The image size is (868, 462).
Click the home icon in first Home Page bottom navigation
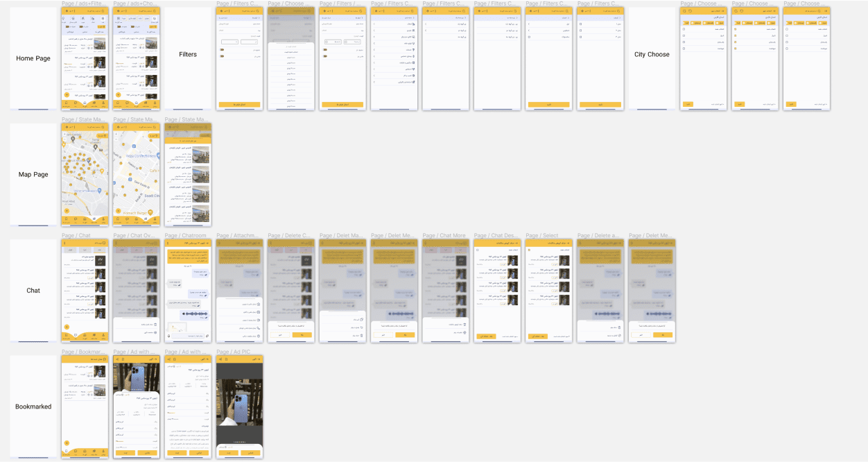85,102
